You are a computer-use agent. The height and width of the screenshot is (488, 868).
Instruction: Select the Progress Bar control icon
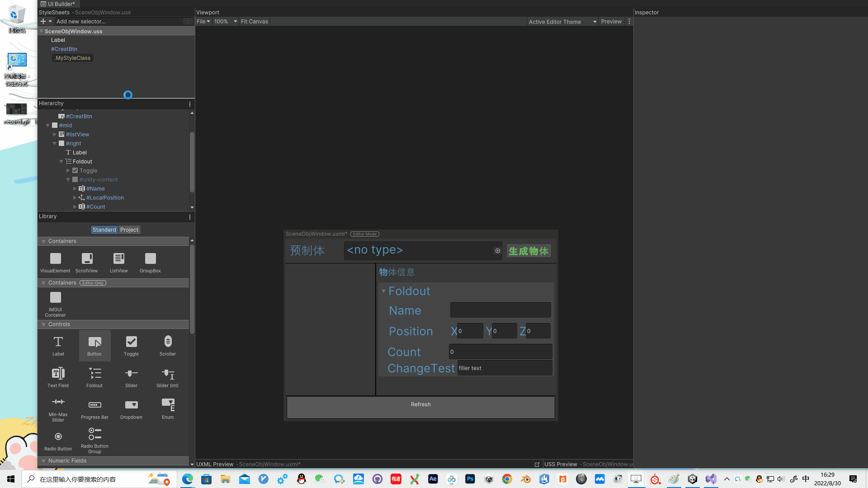tap(94, 406)
